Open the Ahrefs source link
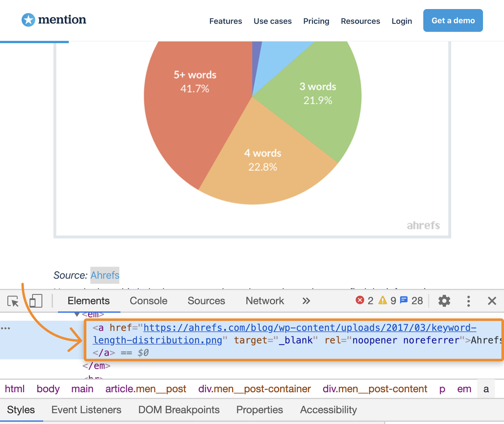The height and width of the screenshot is (424, 504). 105,275
